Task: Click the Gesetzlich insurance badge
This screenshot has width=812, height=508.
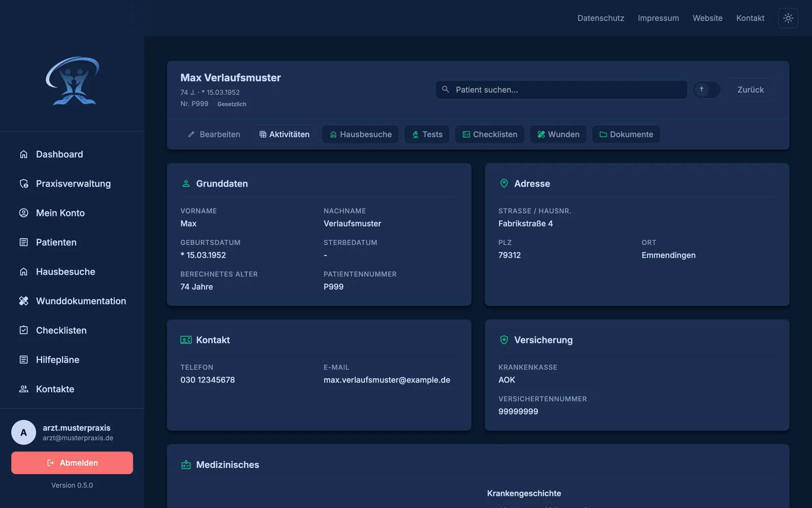Action: [x=232, y=104]
